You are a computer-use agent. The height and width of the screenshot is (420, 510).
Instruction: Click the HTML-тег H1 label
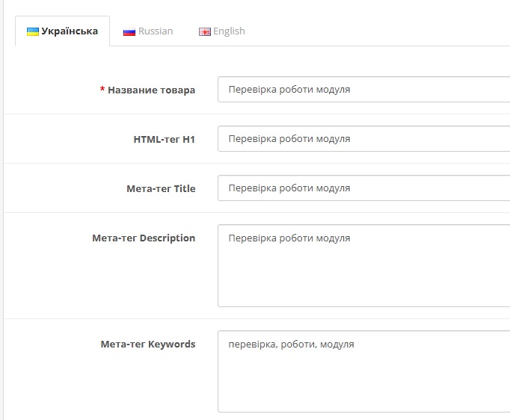(x=165, y=140)
